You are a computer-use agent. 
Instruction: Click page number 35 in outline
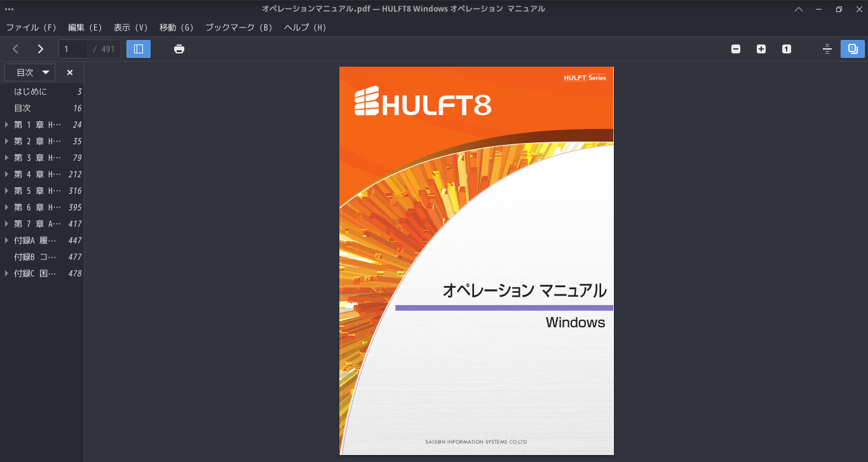[x=78, y=141]
